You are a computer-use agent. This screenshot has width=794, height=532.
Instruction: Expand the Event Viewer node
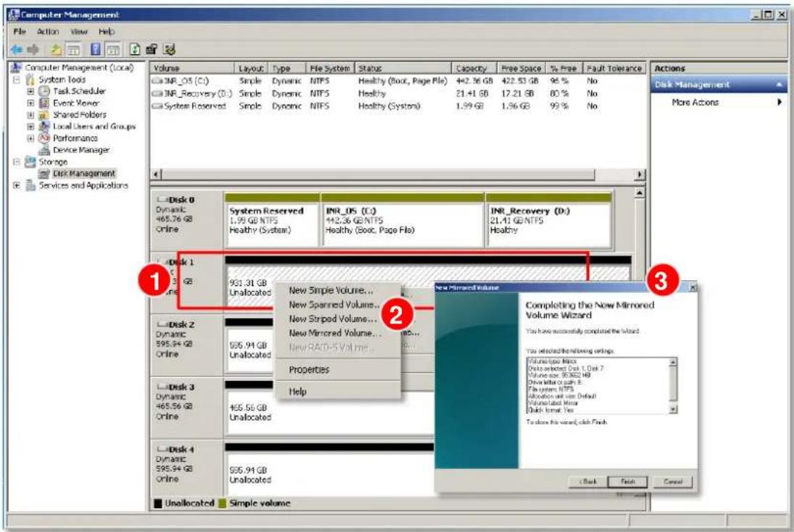(x=30, y=103)
